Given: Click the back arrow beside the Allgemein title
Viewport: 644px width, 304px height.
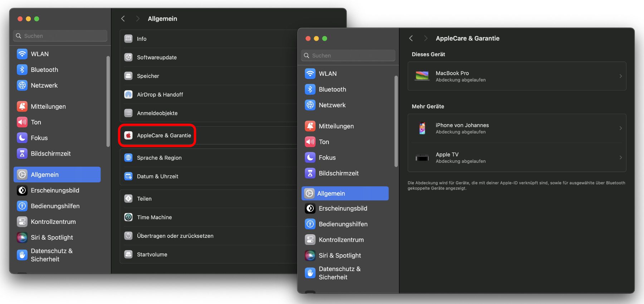Looking at the screenshot, I should point(123,19).
